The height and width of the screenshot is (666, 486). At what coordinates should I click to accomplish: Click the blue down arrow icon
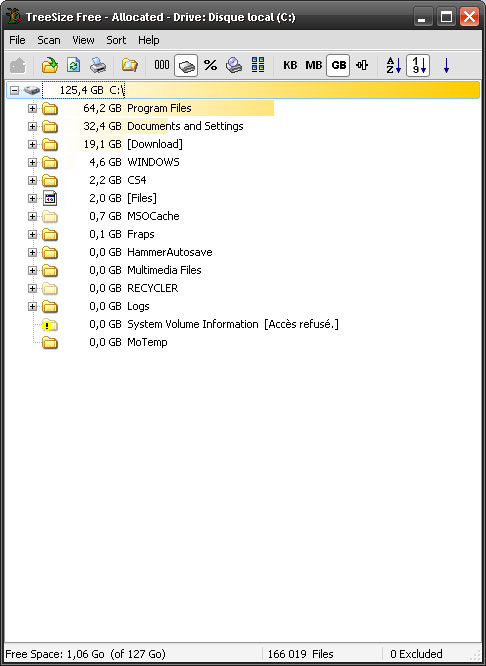tap(446, 66)
